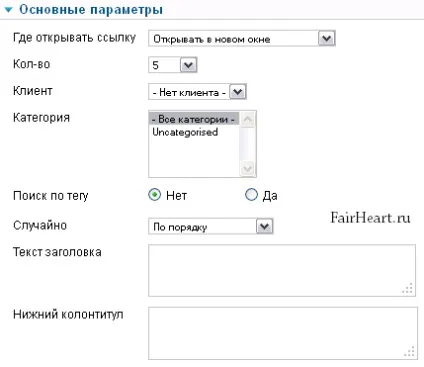Click inside the Нижний колонтитул text area
Screen dimensions: 424x367
click(283, 333)
